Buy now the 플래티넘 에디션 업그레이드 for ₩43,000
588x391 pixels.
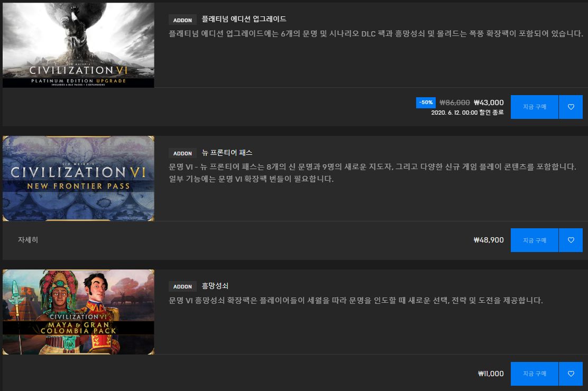click(x=535, y=107)
